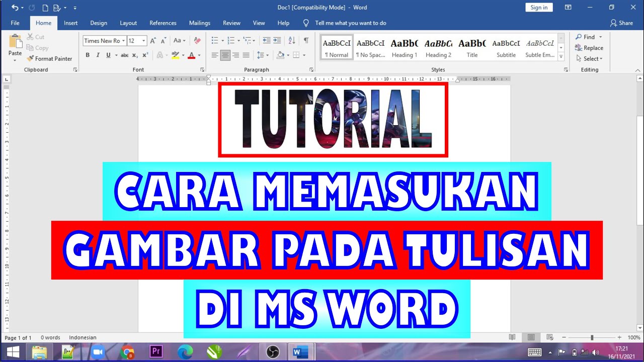Apply Bold formatting

(x=88, y=55)
